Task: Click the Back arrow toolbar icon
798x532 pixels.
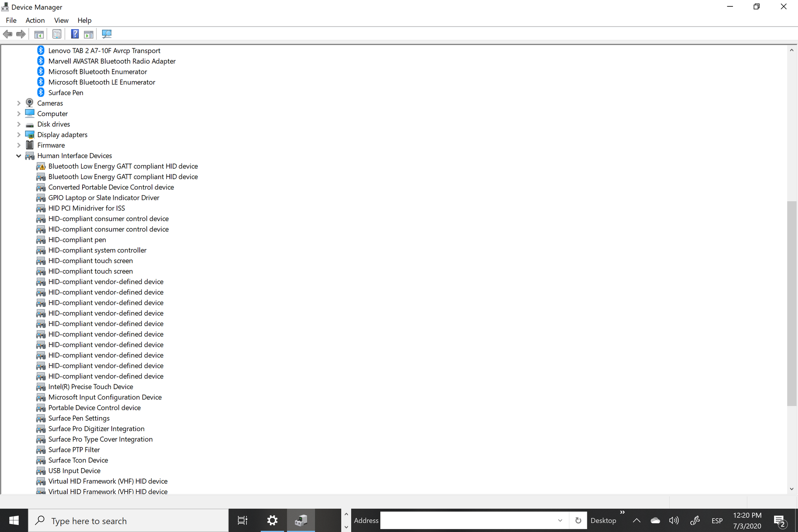Action: pyautogui.click(x=8, y=34)
